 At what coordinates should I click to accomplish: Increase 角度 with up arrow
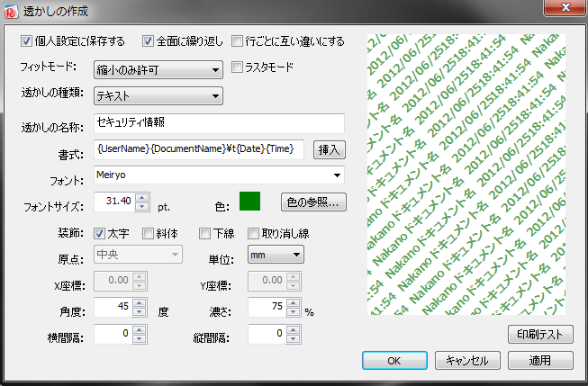[x=140, y=302]
